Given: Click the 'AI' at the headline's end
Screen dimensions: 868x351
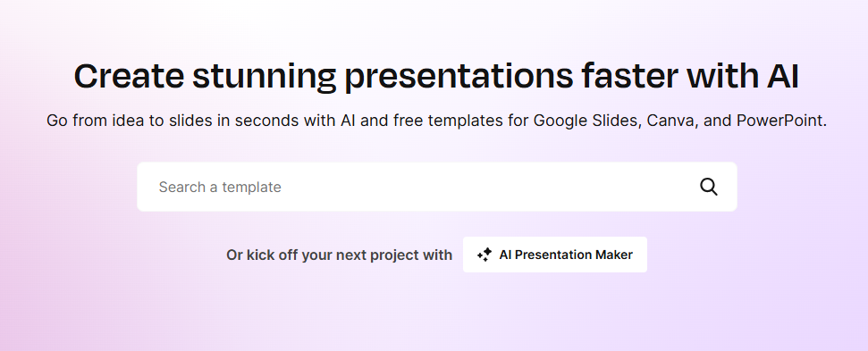Looking at the screenshot, I should click(783, 76).
